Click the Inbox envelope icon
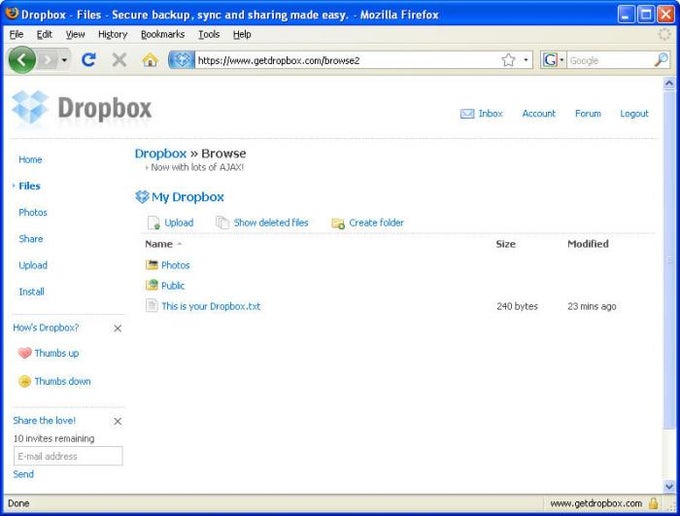Screen dimensions: 680x516 click(x=467, y=114)
